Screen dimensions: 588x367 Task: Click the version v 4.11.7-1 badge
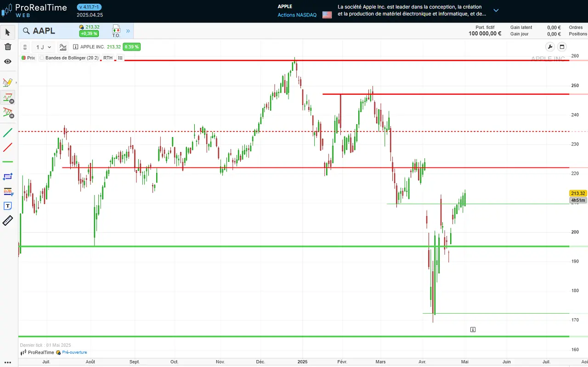click(90, 7)
